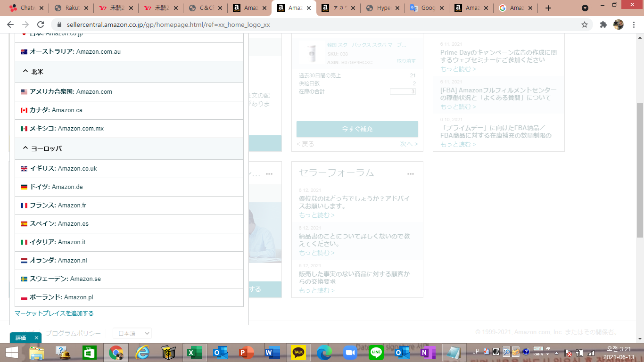Image resolution: width=644 pixels, height=362 pixels.
Task: Choose カナダ Amazon.ca marketplace
Action: [x=129, y=110]
